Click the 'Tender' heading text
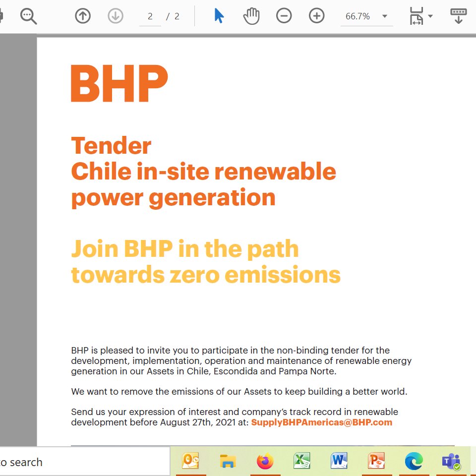The image size is (476, 476). pos(111,146)
